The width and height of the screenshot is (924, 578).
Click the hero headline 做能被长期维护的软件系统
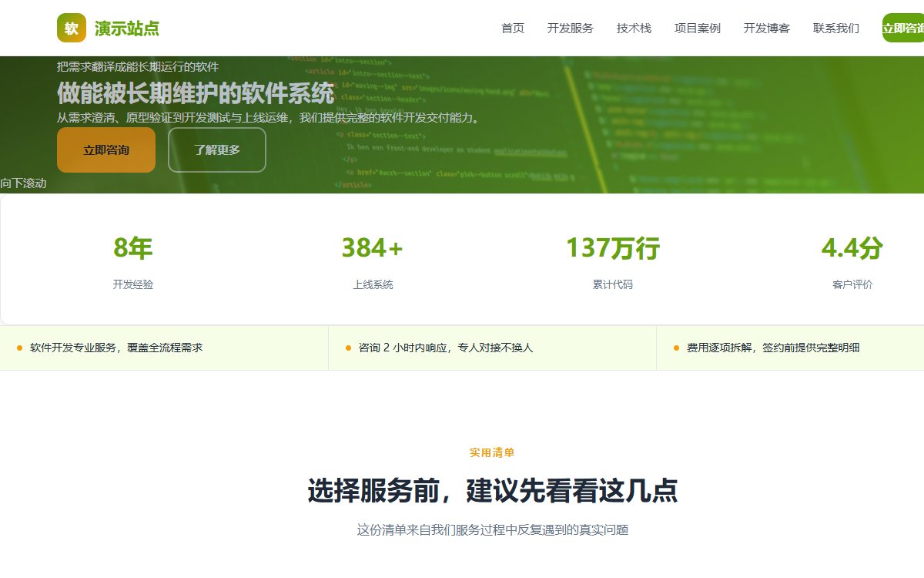pyautogui.click(x=196, y=93)
